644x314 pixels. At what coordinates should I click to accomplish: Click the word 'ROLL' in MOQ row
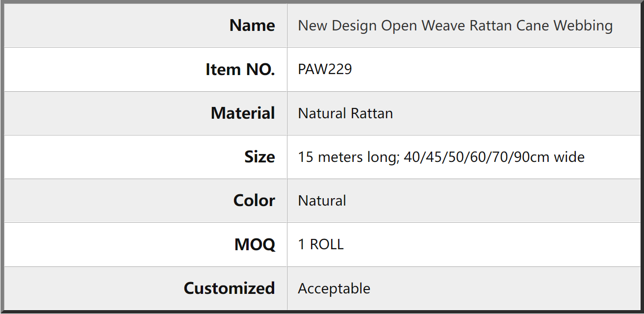click(x=327, y=244)
